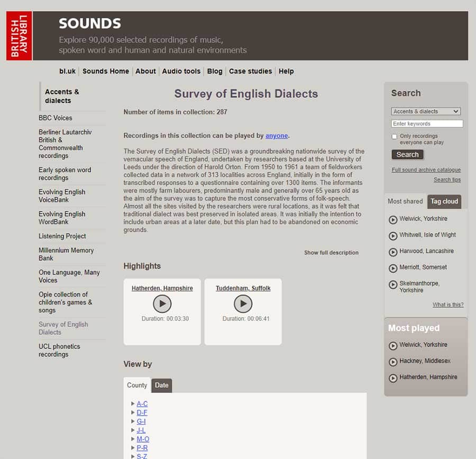Play the Tuddenham, Suffolk highlight recording

[x=243, y=304]
